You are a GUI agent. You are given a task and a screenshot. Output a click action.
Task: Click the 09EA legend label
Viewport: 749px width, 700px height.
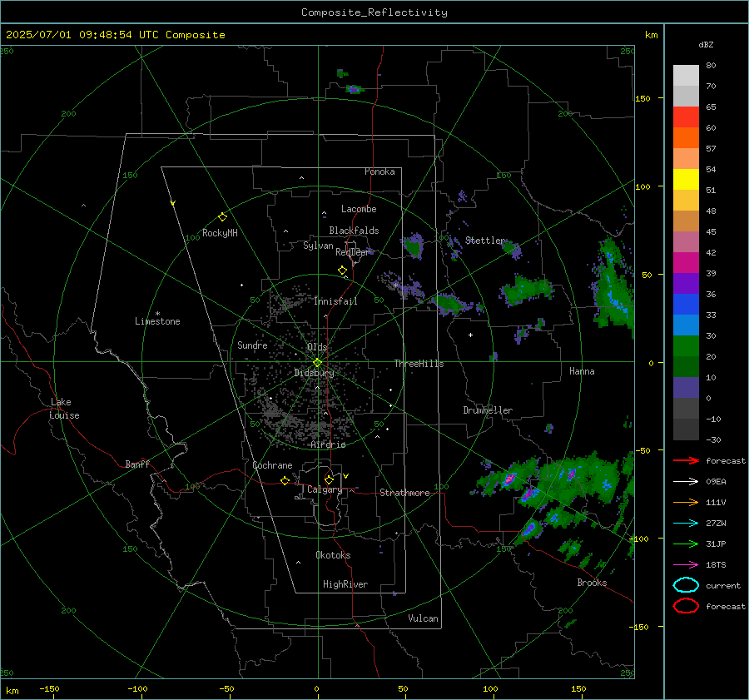(x=716, y=482)
